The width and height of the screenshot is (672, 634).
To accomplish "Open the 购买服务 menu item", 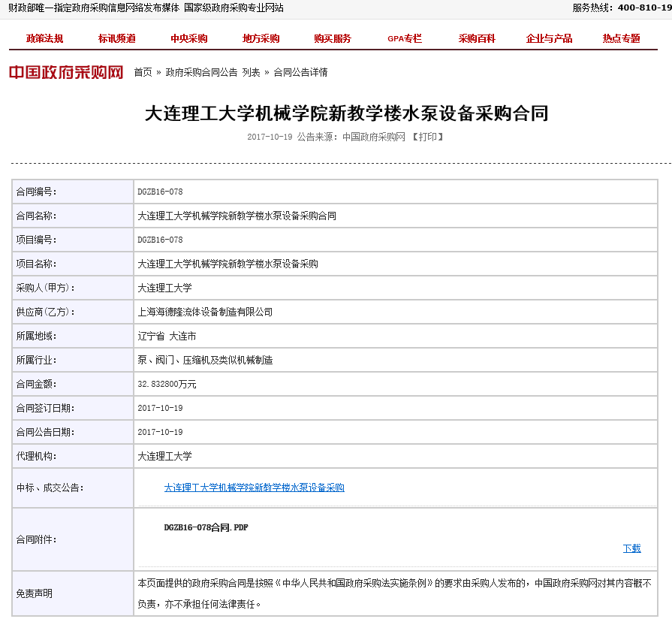I will (333, 39).
